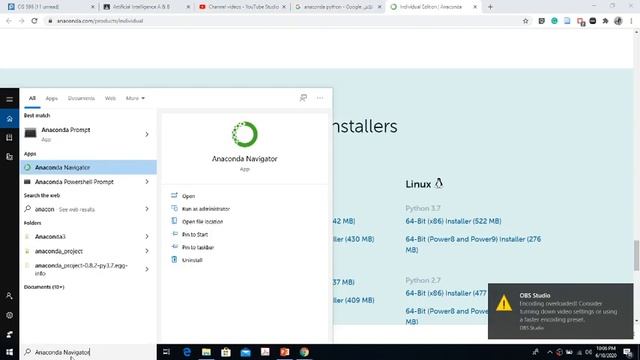Click the Anaconda Navigator search input box
This screenshot has width=640, height=360.
pyautogui.click(x=88, y=352)
